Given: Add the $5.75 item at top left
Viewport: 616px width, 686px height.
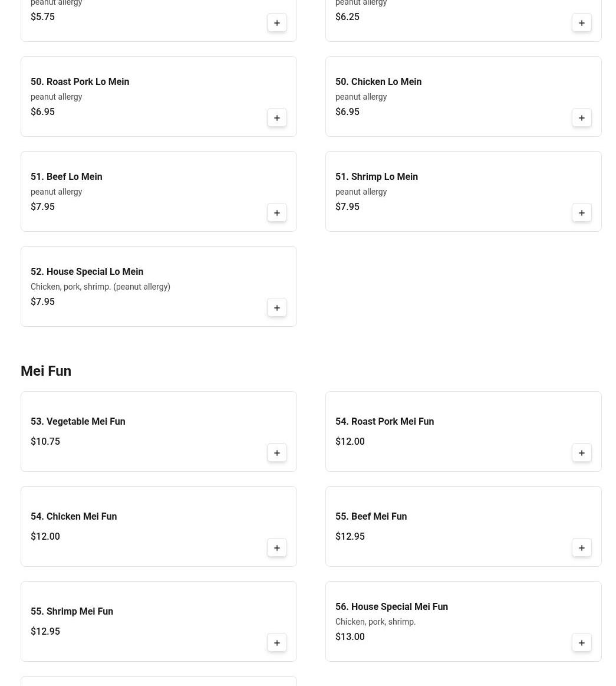Looking at the screenshot, I should [277, 23].
